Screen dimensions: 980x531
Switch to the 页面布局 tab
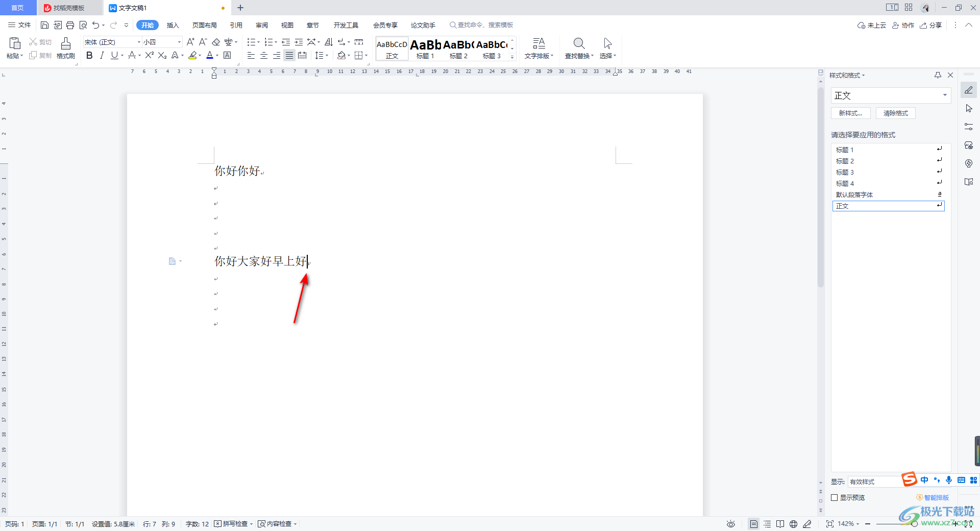(205, 25)
